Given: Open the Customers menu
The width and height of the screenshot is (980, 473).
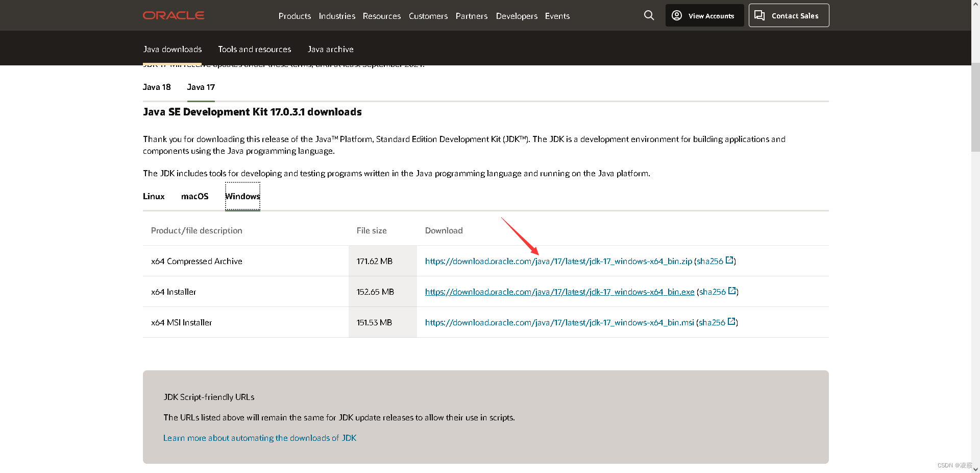Looking at the screenshot, I should (x=428, y=16).
